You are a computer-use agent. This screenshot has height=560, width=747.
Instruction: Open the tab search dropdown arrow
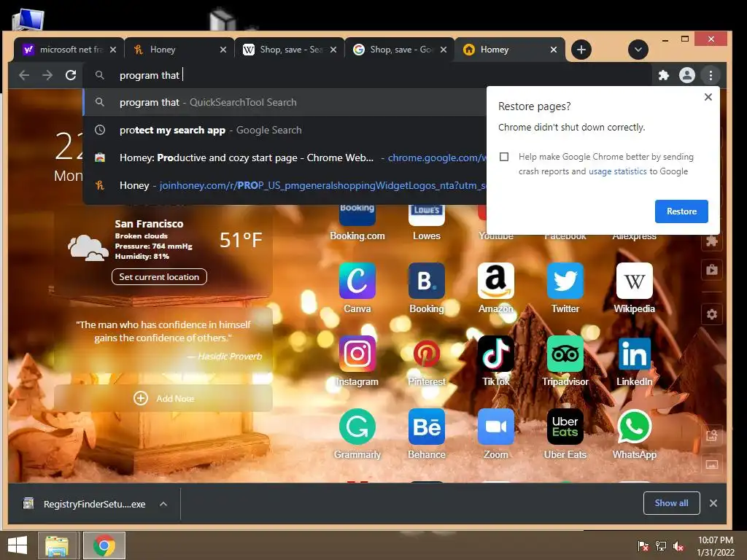point(638,50)
